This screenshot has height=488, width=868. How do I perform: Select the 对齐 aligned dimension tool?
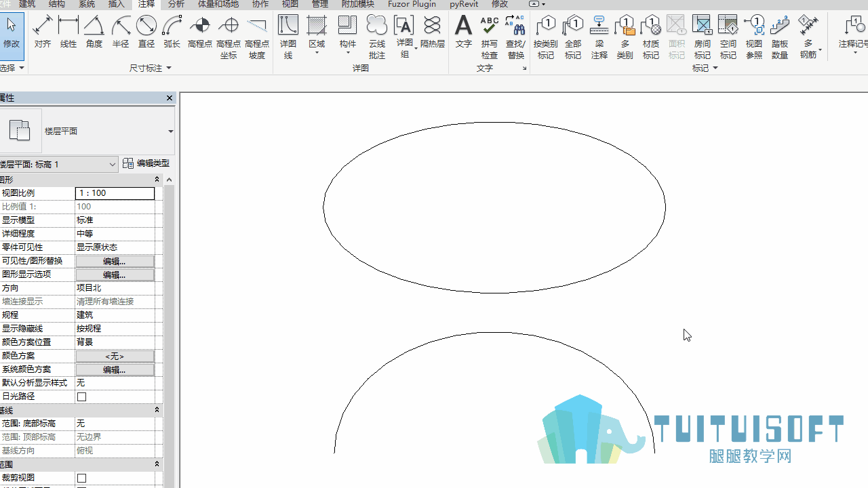tap(43, 32)
